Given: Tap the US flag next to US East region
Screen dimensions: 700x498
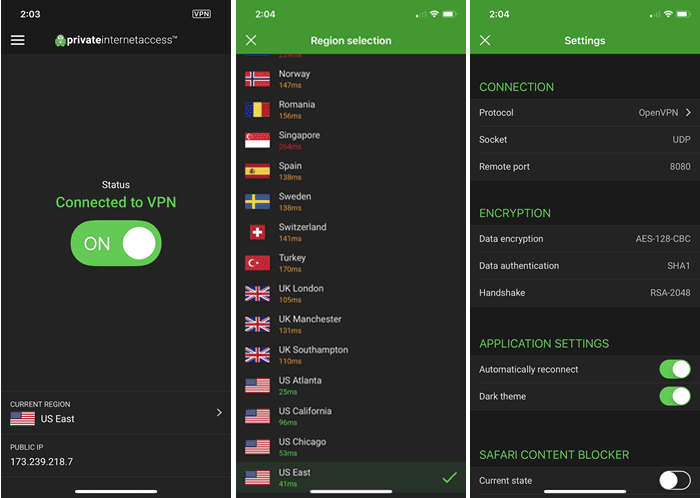Looking at the screenshot, I should click(22, 419).
